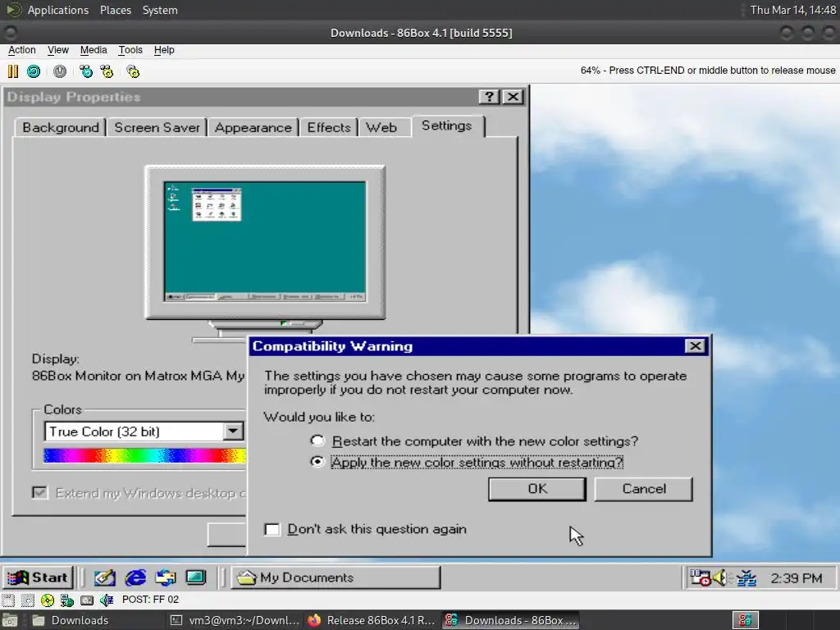
Task: Expand the Colors dropdown arrow
Action: click(x=233, y=431)
